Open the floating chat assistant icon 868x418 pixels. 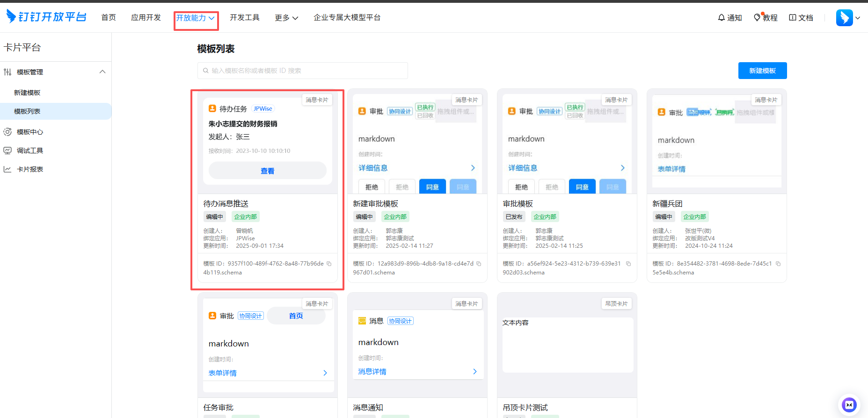pos(849,405)
